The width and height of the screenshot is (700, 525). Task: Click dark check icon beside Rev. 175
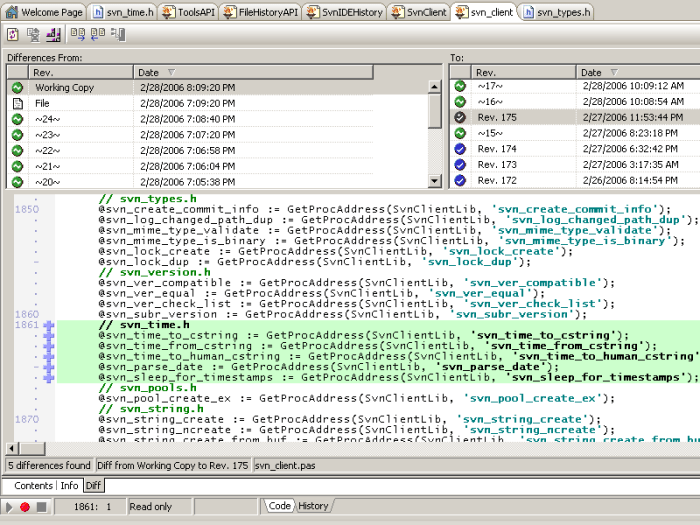(x=460, y=117)
